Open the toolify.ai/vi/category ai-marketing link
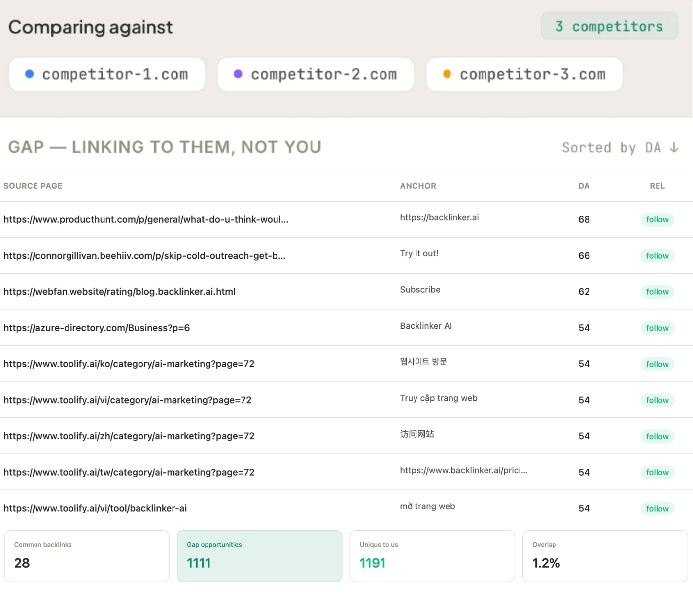This screenshot has width=693, height=616. click(128, 400)
